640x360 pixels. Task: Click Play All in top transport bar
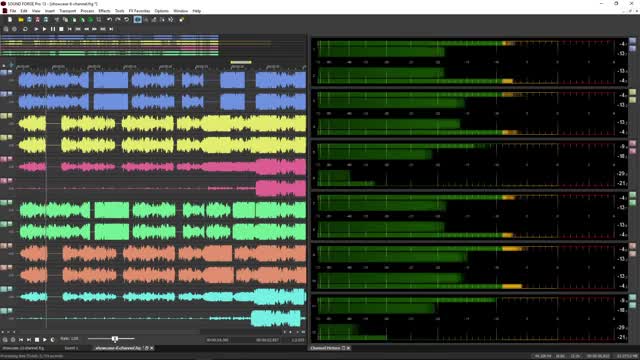[x=36, y=29]
